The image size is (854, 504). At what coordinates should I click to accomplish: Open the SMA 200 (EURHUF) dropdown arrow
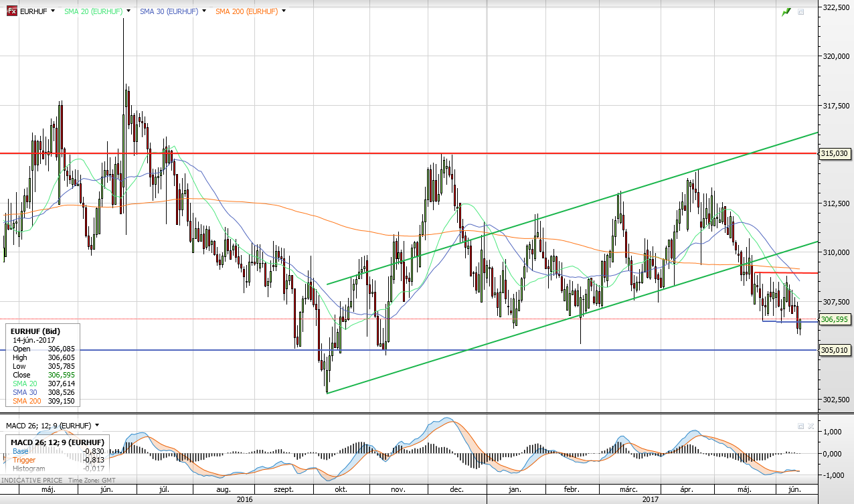point(284,11)
